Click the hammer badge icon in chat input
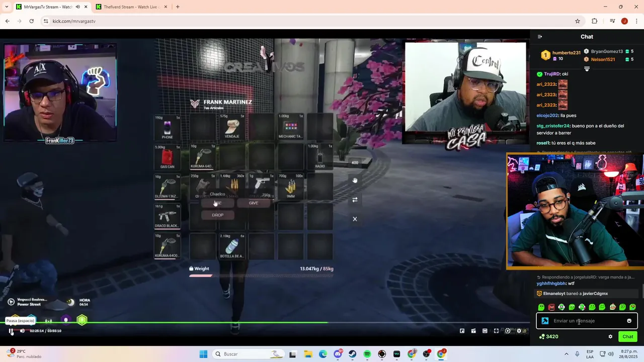This screenshot has height=362, width=644. pyautogui.click(x=545, y=321)
